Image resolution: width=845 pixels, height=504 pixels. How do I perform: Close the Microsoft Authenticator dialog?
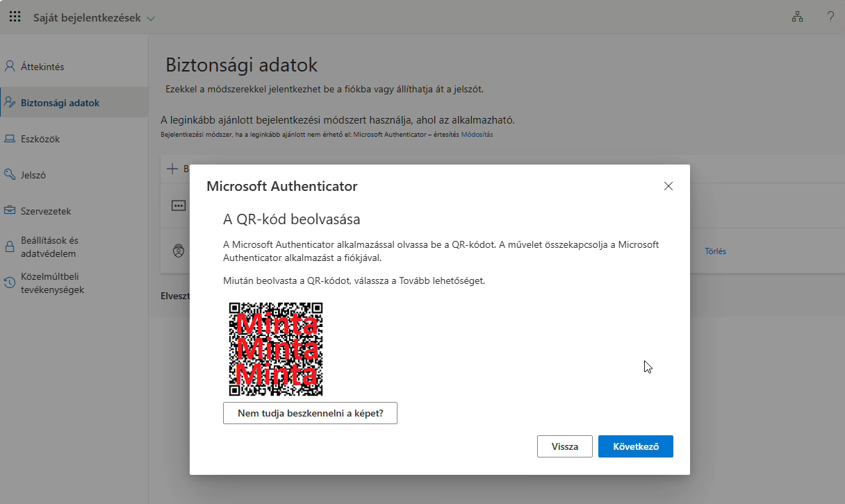click(x=668, y=186)
